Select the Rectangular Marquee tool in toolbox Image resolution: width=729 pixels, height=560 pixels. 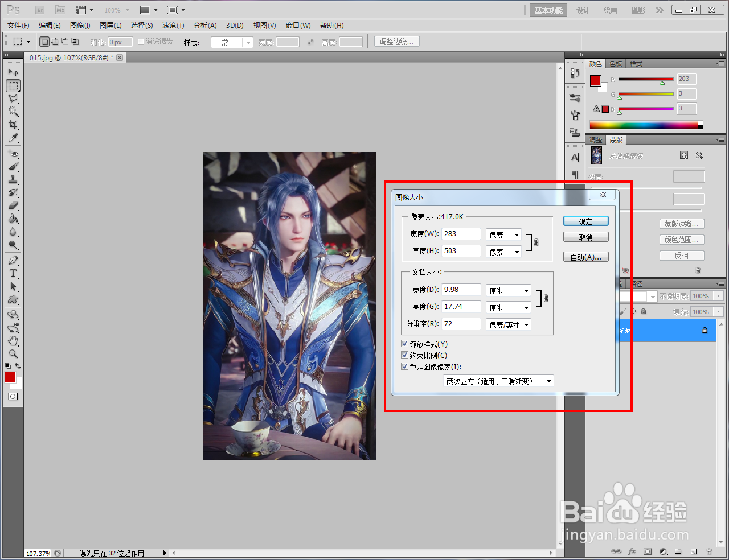13,85
